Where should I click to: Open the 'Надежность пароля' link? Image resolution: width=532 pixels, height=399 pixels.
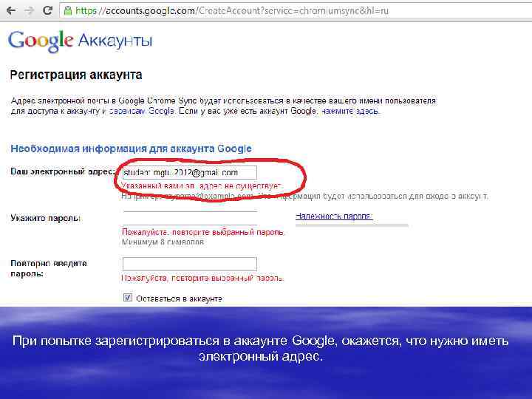[x=334, y=216]
